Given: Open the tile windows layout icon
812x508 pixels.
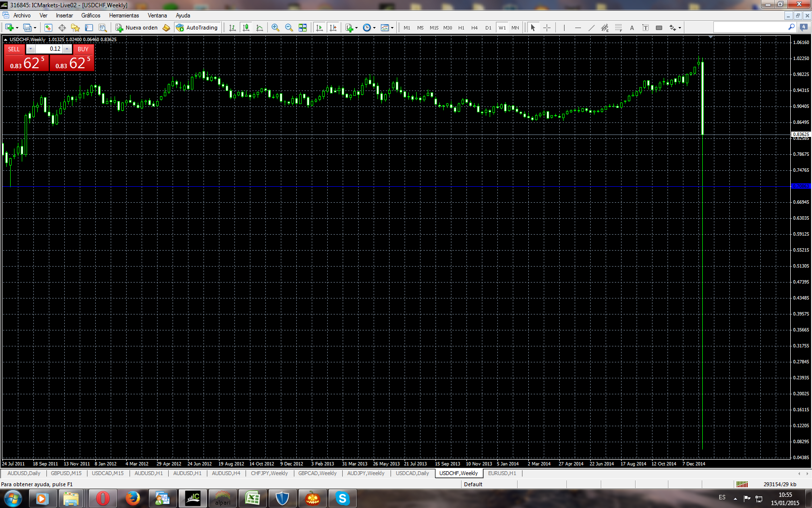Looking at the screenshot, I should [x=303, y=28].
